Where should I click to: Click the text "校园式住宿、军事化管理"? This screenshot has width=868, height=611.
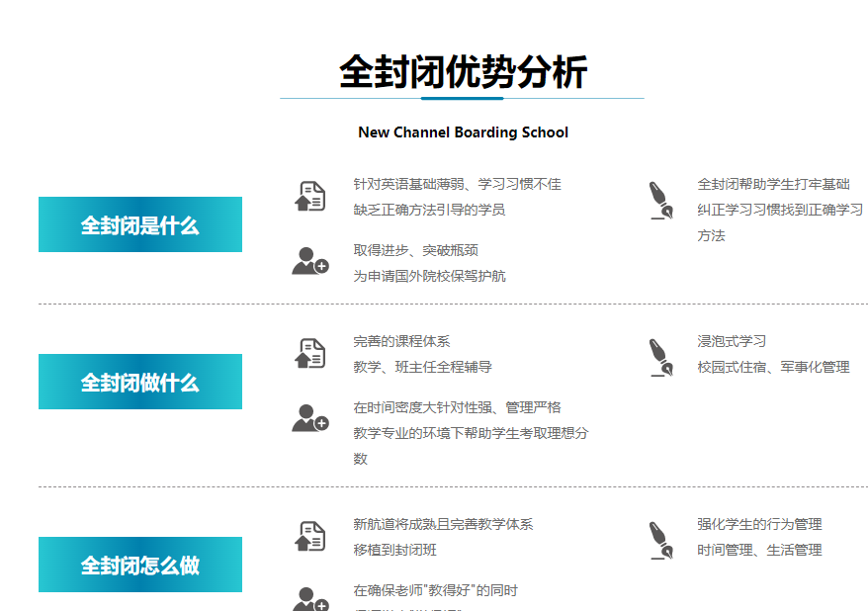pyautogui.click(x=773, y=367)
